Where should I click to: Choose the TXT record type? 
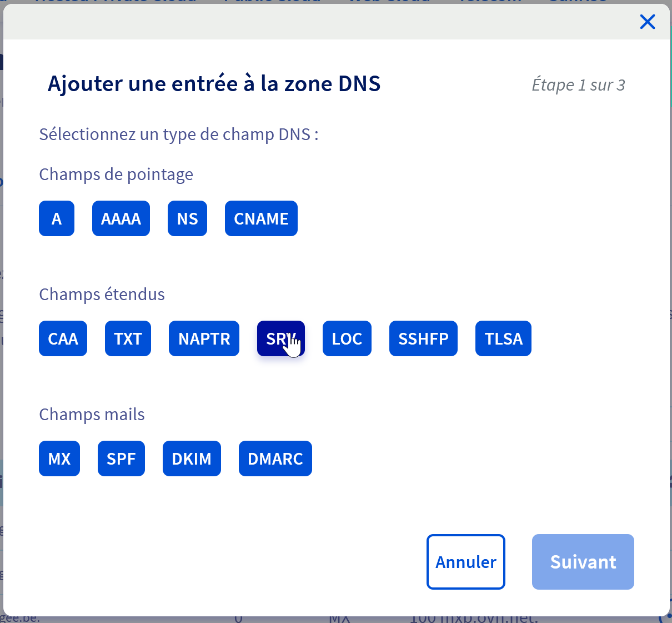pyautogui.click(x=128, y=338)
